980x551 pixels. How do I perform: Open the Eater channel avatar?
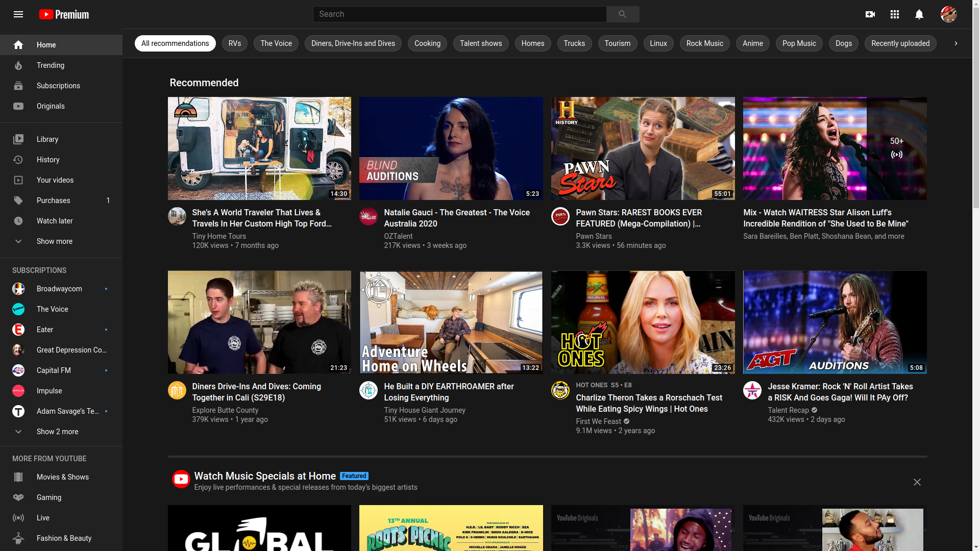click(18, 330)
